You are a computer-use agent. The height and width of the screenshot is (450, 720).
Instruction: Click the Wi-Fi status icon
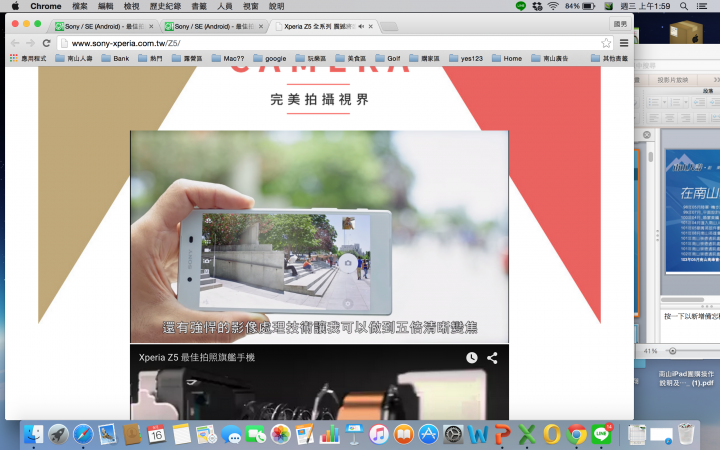pos(553,6)
